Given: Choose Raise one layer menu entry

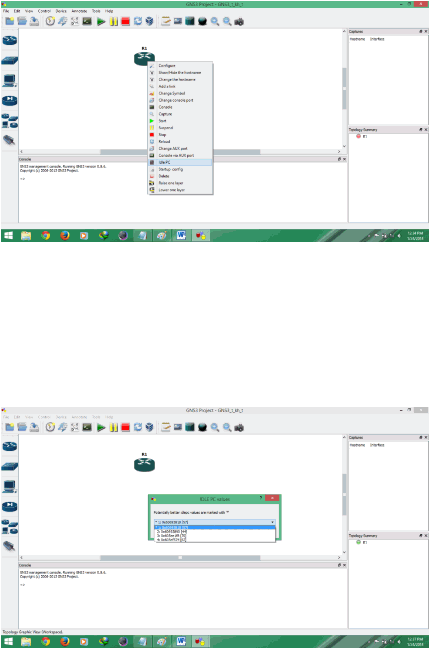Looking at the screenshot, I should (x=180, y=183).
